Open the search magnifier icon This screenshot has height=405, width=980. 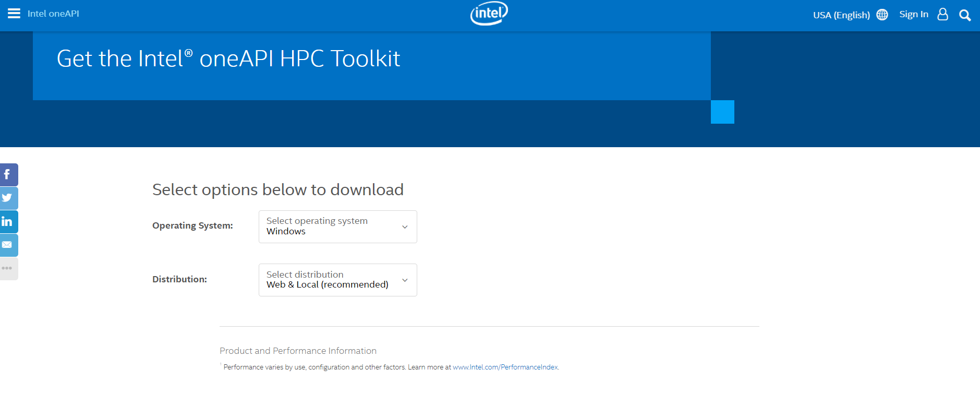[965, 15]
